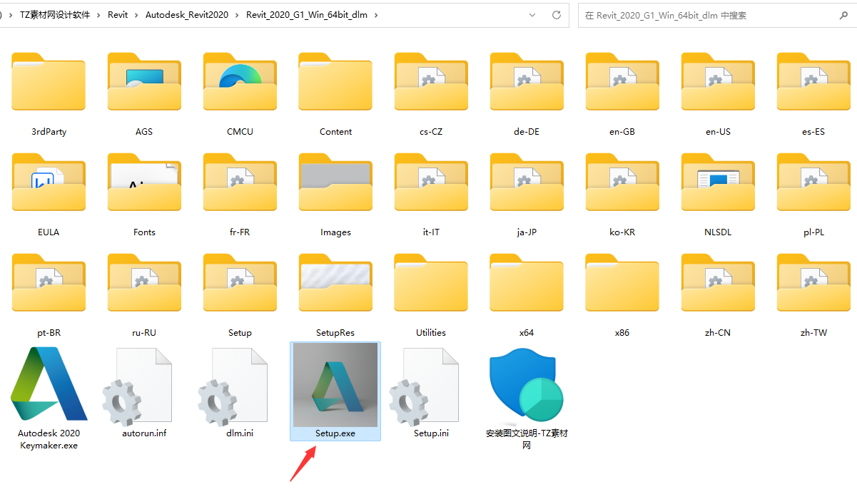
Task: Click the de-DE folder icon
Action: click(x=527, y=82)
